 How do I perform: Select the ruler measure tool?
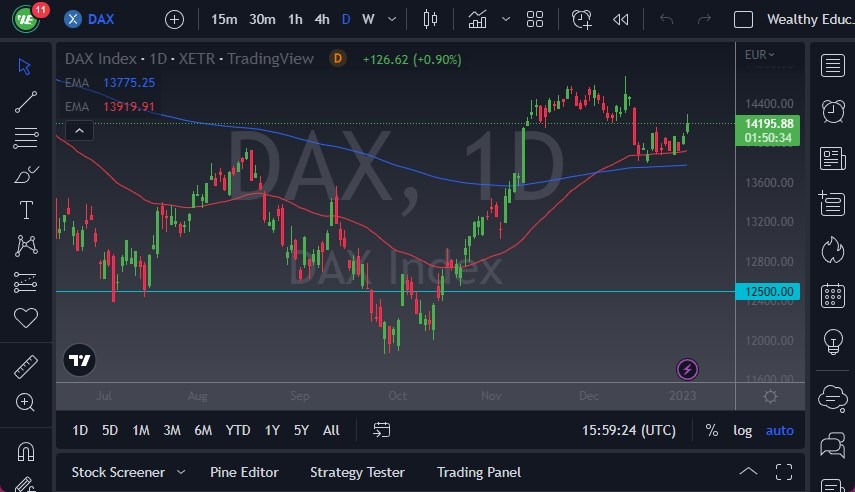[x=26, y=367]
